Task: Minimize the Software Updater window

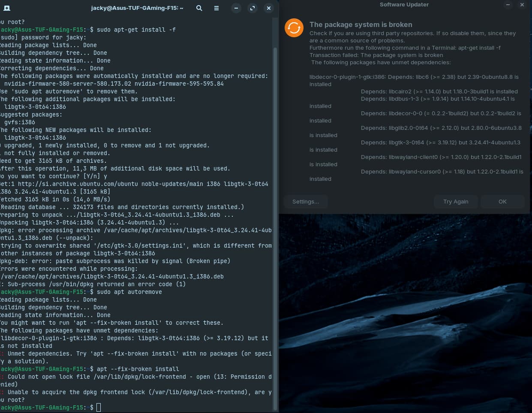Action: tap(508, 5)
